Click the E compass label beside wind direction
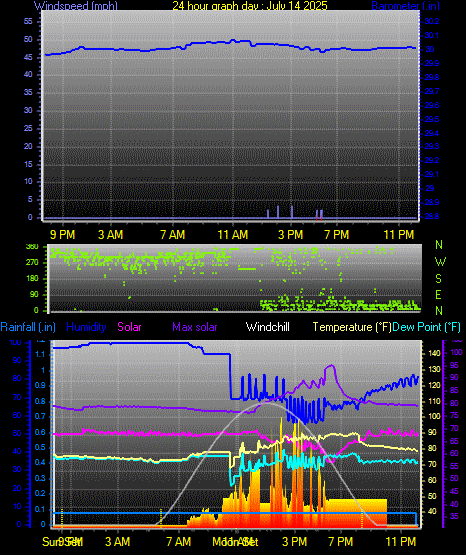This screenshot has width=466, height=555. 438,295
